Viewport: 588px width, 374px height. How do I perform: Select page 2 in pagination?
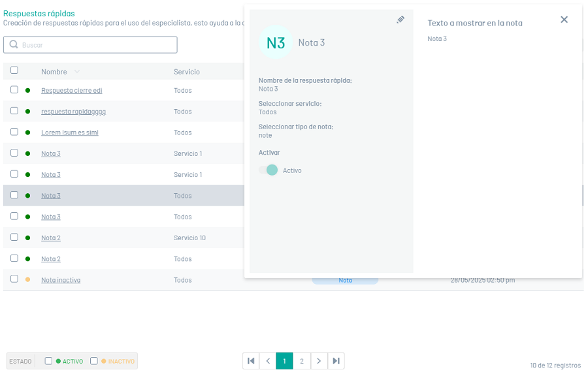click(x=301, y=361)
